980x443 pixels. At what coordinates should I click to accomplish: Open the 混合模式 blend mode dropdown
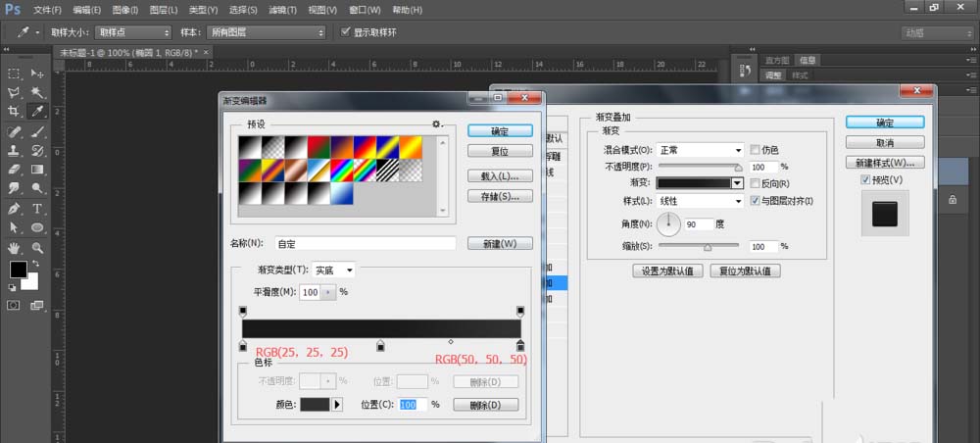(700, 150)
